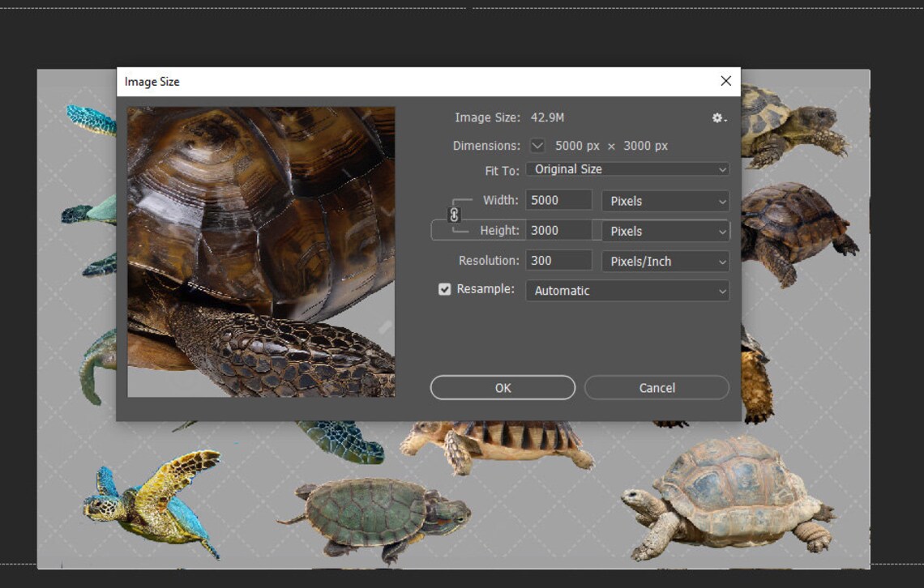Open the Height units Pixels dropdown
The width and height of the screenshot is (924, 588).
[x=665, y=231]
